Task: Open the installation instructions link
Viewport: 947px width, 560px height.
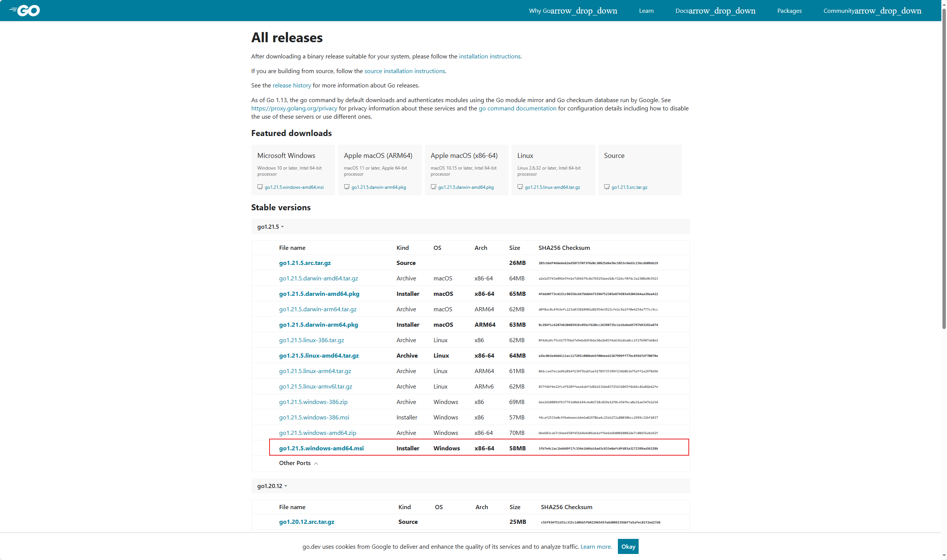Action: click(x=489, y=56)
